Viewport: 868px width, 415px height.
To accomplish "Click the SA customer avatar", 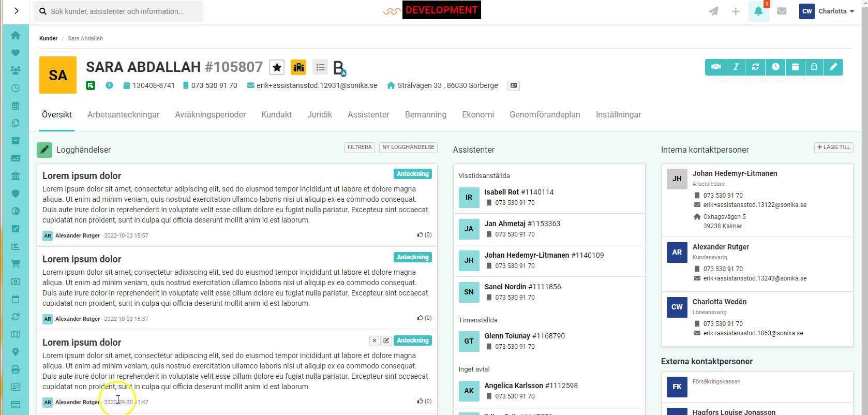I will (58, 75).
